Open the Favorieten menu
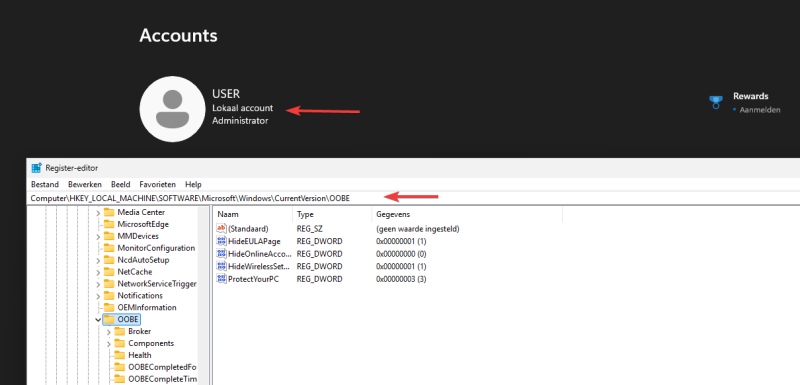The image size is (800, 385). pyautogui.click(x=158, y=184)
